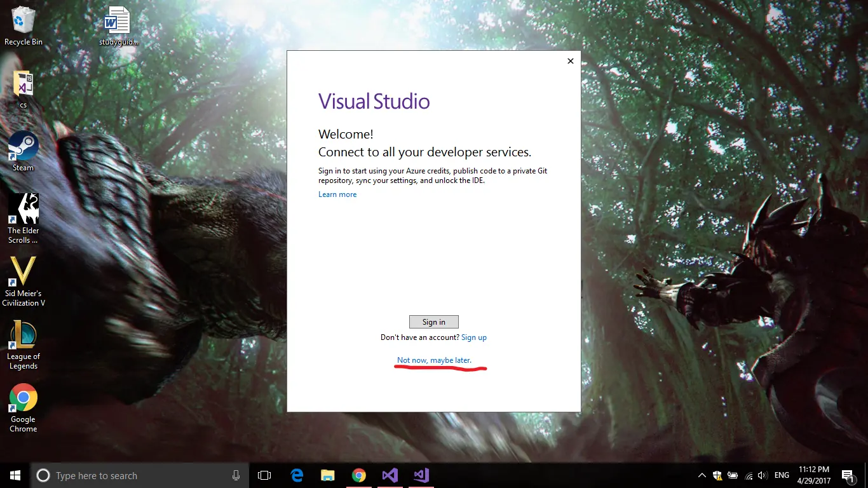The width and height of the screenshot is (868, 488).
Task: Switch to Chrome in the taskbar
Action: [359, 475]
